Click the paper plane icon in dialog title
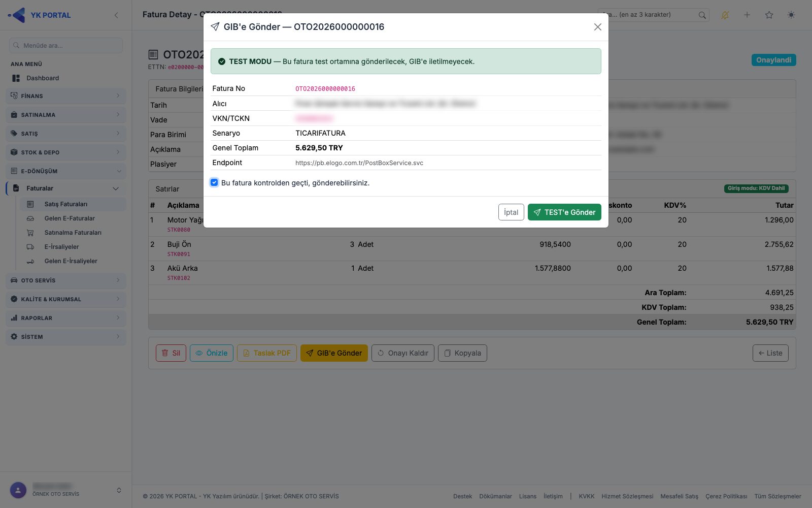The height and width of the screenshot is (508, 812). 215,27
